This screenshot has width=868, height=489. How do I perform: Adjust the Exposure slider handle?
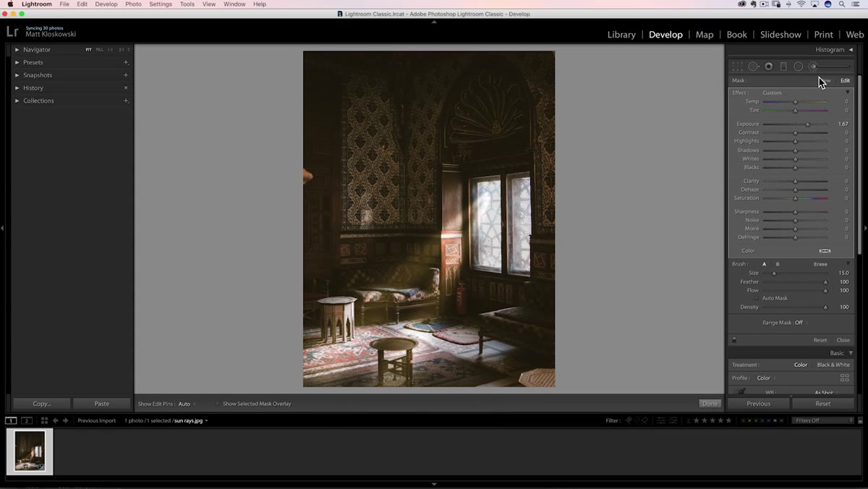pyautogui.click(x=808, y=124)
